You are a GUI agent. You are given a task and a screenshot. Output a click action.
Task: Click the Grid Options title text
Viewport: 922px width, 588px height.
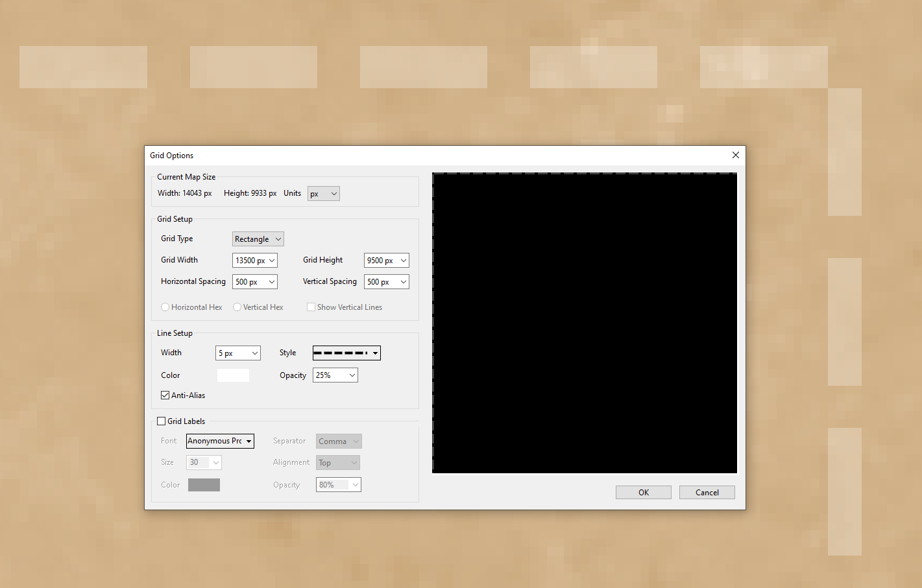point(172,156)
